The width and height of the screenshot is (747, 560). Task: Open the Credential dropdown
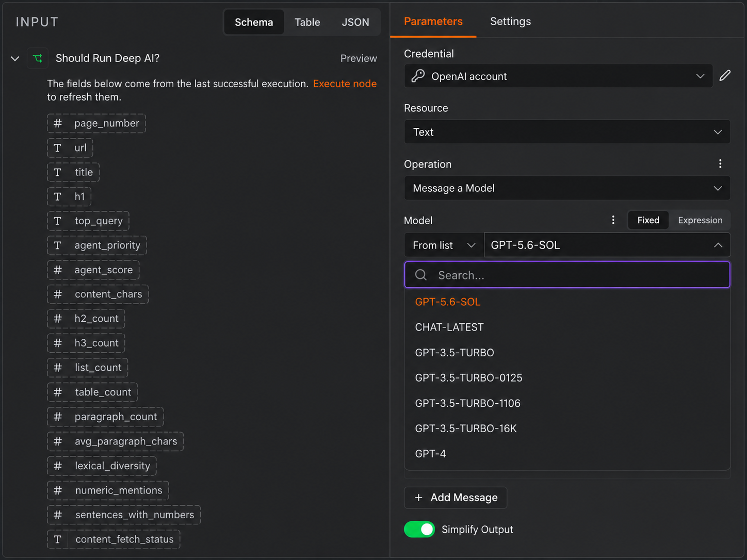(558, 76)
